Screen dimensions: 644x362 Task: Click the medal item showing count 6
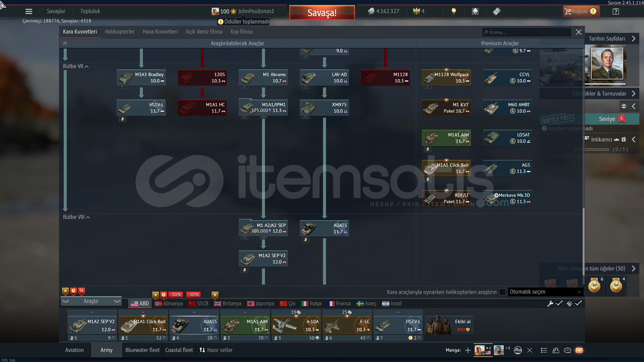[x=594, y=286]
